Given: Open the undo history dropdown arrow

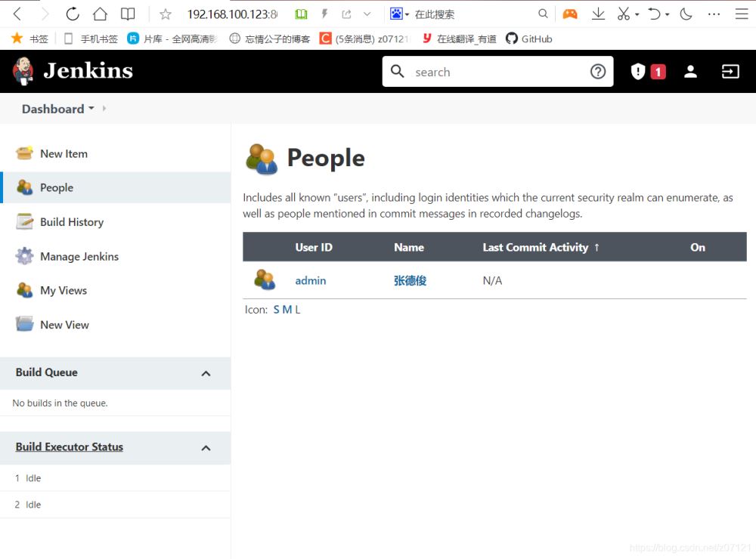Looking at the screenshot, I should tap(668, 14).
